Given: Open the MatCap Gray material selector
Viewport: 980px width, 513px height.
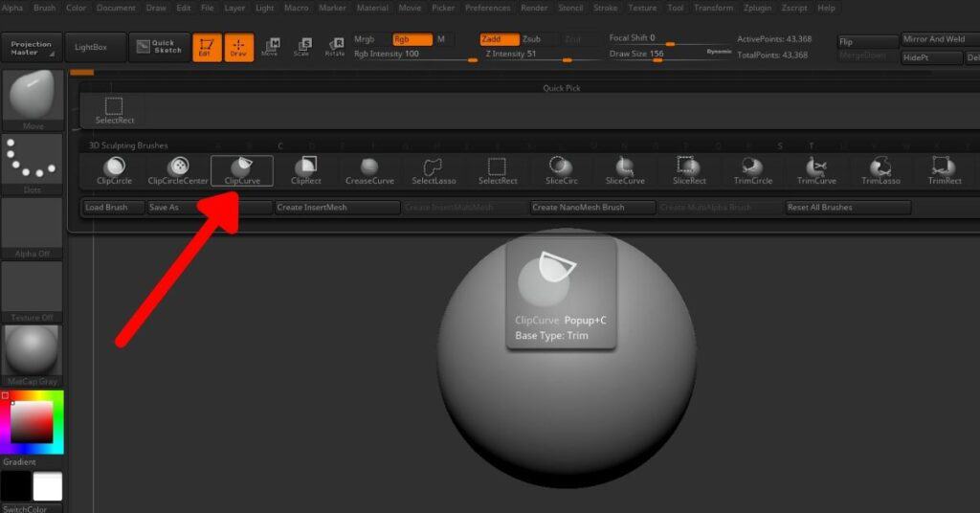Looking at the screenshot, I should click(33, 355).
